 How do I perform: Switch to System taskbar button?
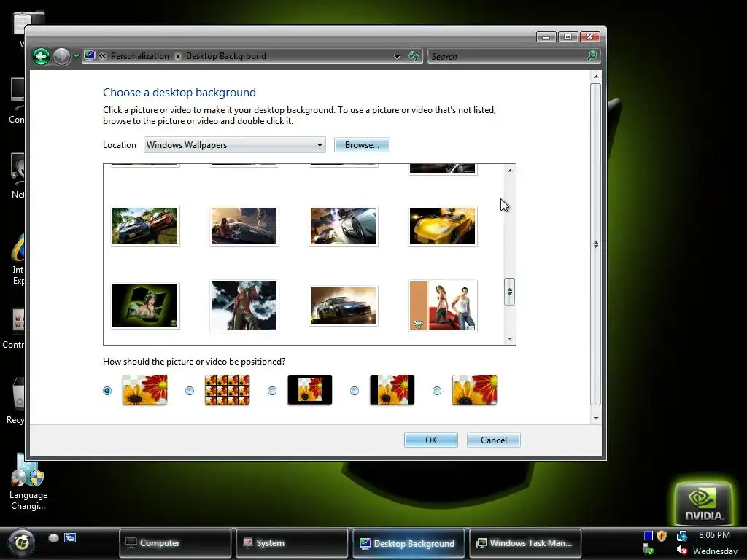(x=292, y=542)
